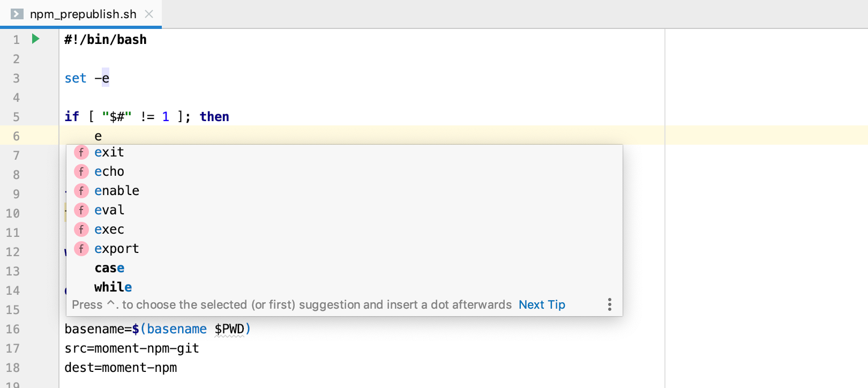This screenshot has width=868, height=388.
Task: Pick eval from the completion list
Action: (x=109, y=210)
